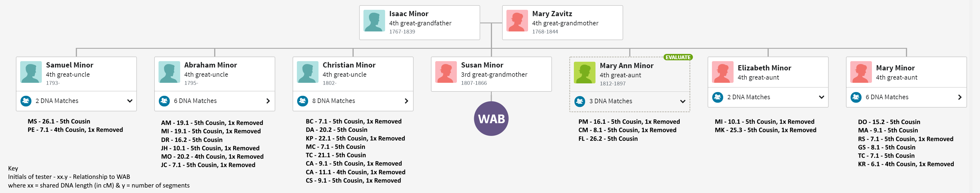Click Isaac Minor's teal avatar icon

pyautogui.click(x=374, y=21)
